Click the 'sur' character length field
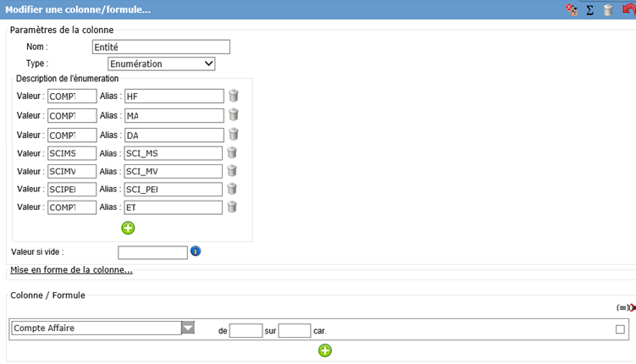Screen dimensions: 636x364 [x=295, y=330]
